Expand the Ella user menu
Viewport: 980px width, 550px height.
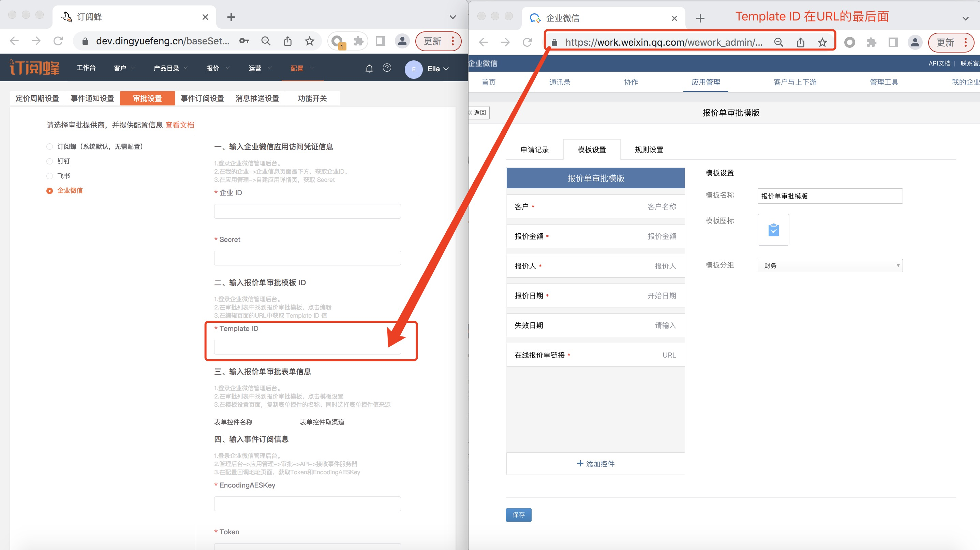pyautogui.click(x=437, y=69)
